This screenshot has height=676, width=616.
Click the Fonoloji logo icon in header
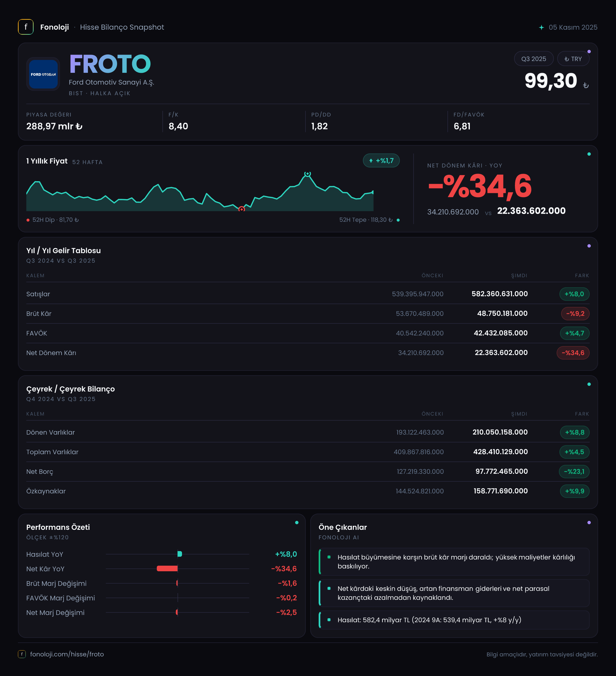point(26,27)
